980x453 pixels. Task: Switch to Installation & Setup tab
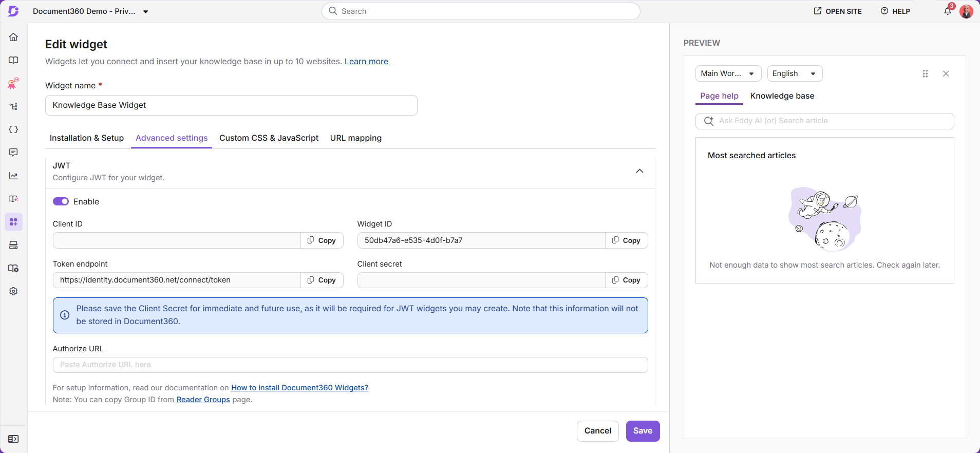coord(87,138)
